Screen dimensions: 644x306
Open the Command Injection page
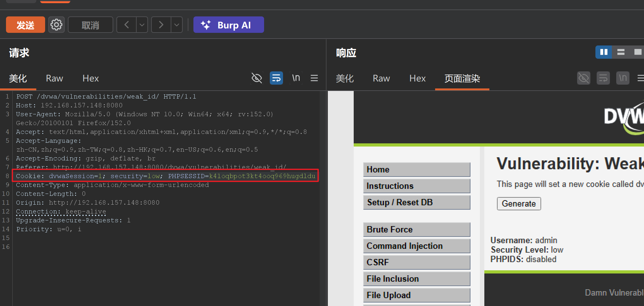tap(417, 246)
